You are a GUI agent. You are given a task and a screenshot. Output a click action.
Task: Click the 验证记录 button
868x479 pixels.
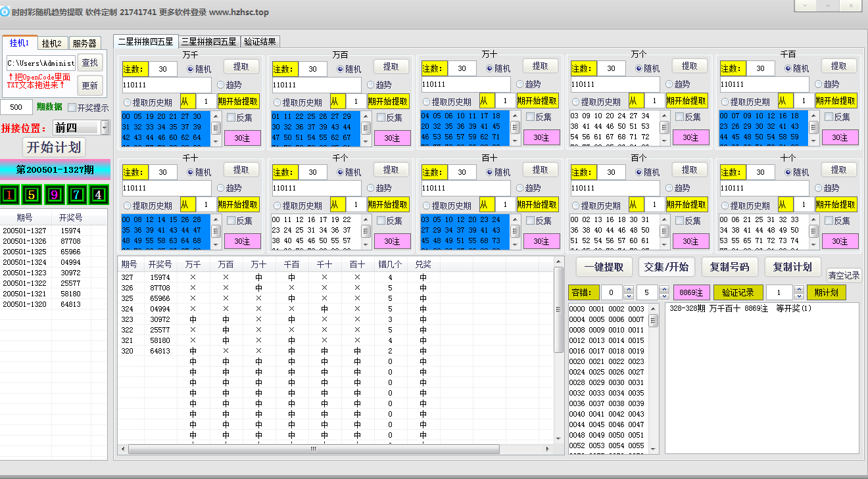pos(738,292)
